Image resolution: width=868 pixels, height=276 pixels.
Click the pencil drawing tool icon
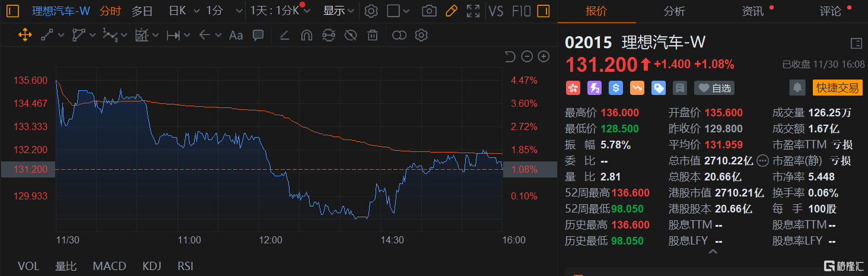[x=451, y=11]
